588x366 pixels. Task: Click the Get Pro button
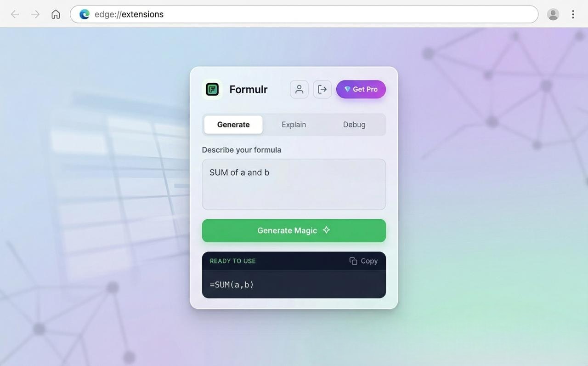point(361,89)
